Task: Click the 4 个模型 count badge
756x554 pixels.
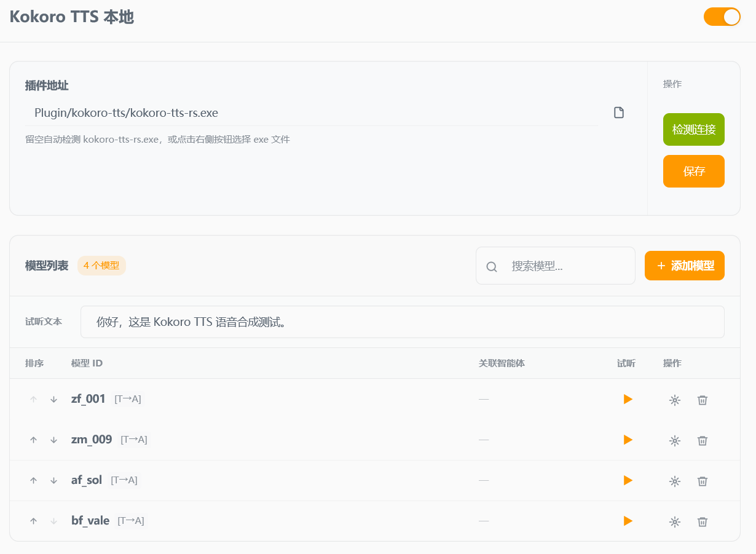Action: pos(101,266)
